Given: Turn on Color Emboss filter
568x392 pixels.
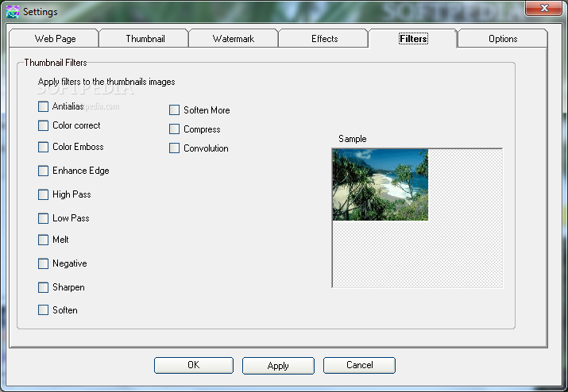Looking at the screenshot, I should pos(43,147).
